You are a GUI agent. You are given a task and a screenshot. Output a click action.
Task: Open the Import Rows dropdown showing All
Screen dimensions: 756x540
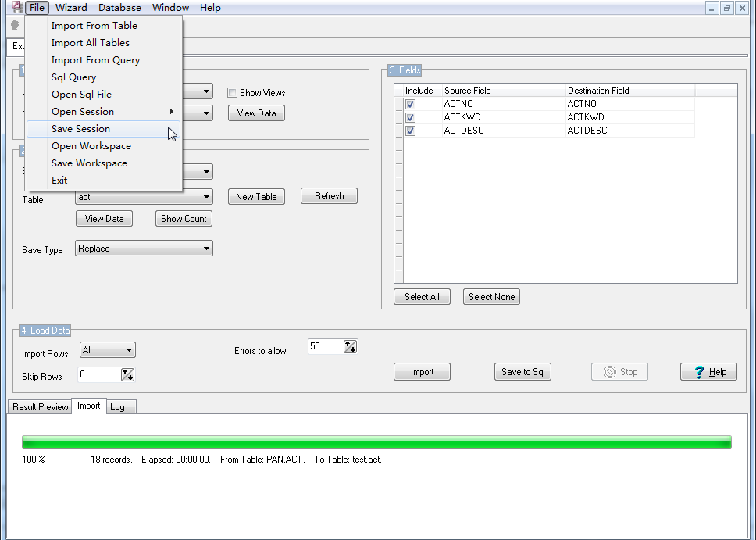click(x=108, y=350)
